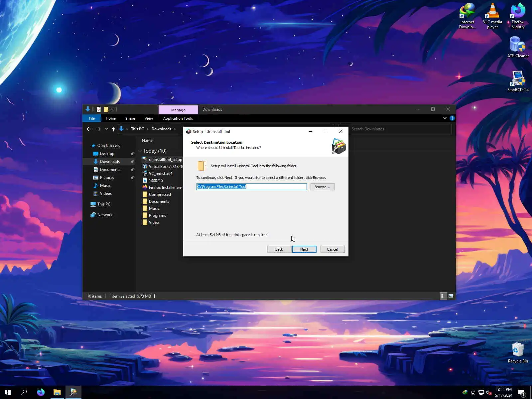
Task: Select the Video folder in the file list
Action: (x=151, y=222)
